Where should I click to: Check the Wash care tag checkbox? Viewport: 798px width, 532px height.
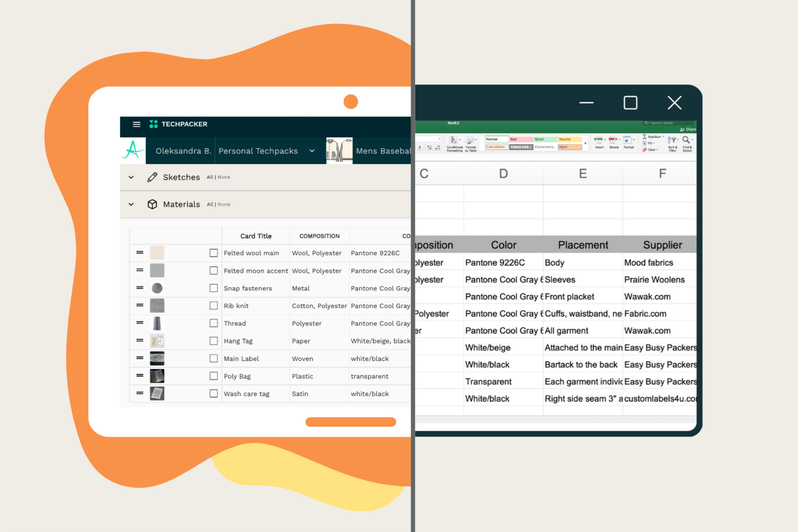click(213, 393)
